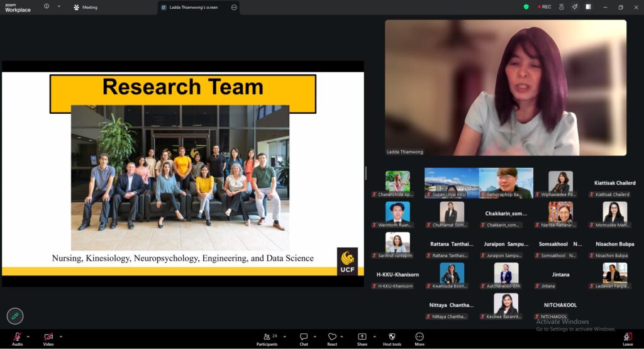Viewport: 644px width, 349px height.
Task: Open the More options menu
Action: pyautogui.click(x=419, y=337)
